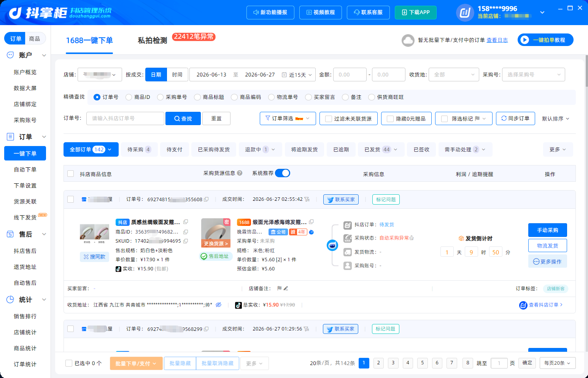This screenshot has height=378, width=588.
Task: Open the 店铺 selection dropdown
Action: pyautogui.click(x=100, y=75)
